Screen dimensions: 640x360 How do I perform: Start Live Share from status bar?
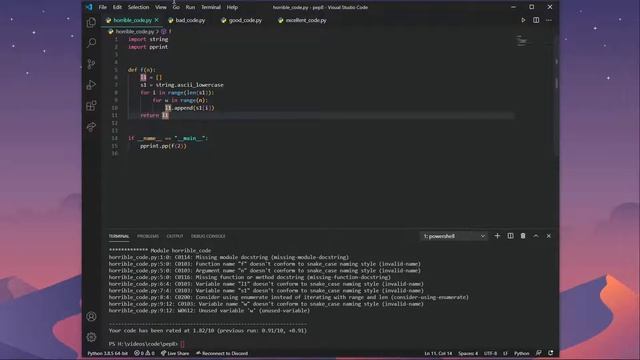point(175,353)
